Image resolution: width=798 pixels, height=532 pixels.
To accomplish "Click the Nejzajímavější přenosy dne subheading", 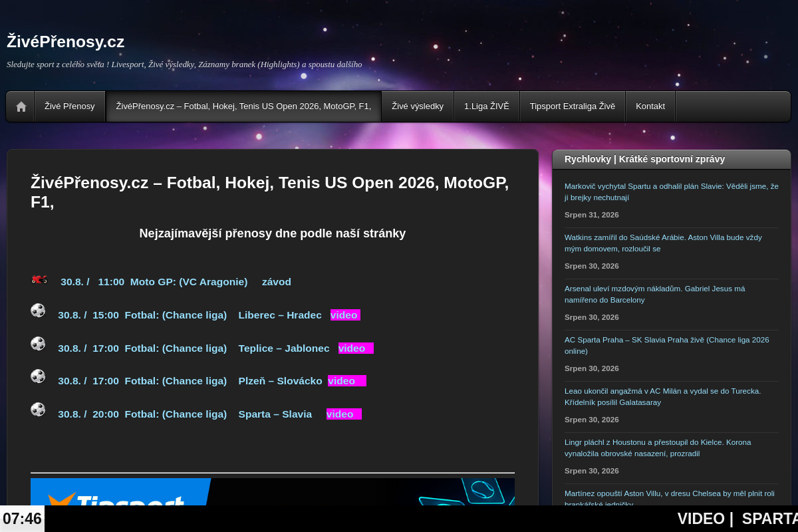I will click(273, 233).
